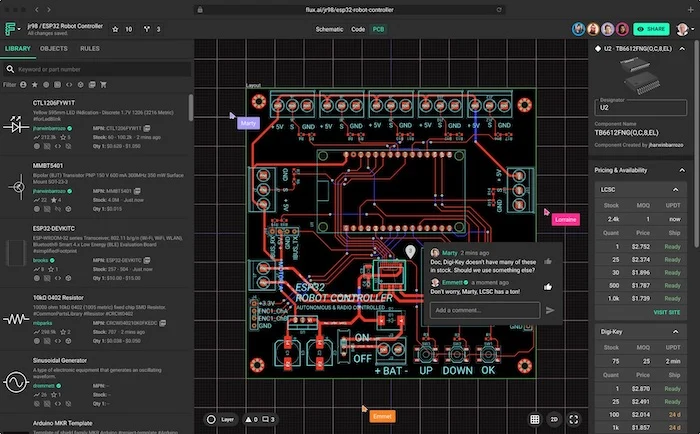The width and height of the screenshot is (700, 434).
Task: Like Marty's comment with thumbs up
Action: [x=548, y=262]
